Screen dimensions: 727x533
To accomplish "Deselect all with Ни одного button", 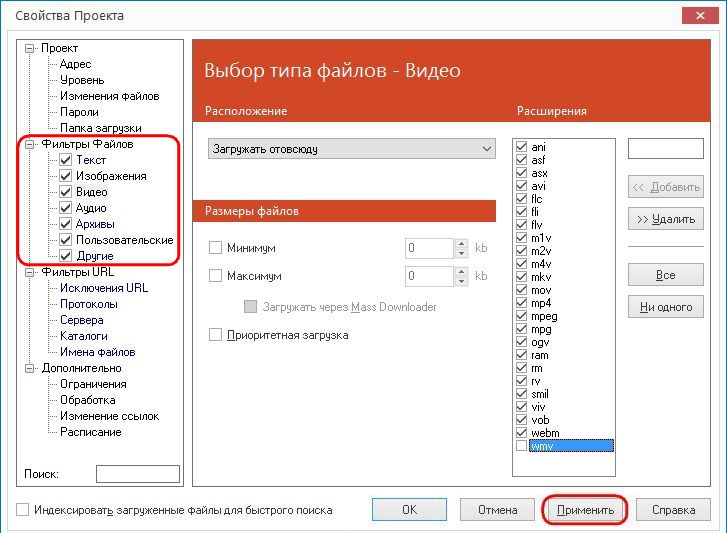I will pyautogui.click(x=666, y=307).
